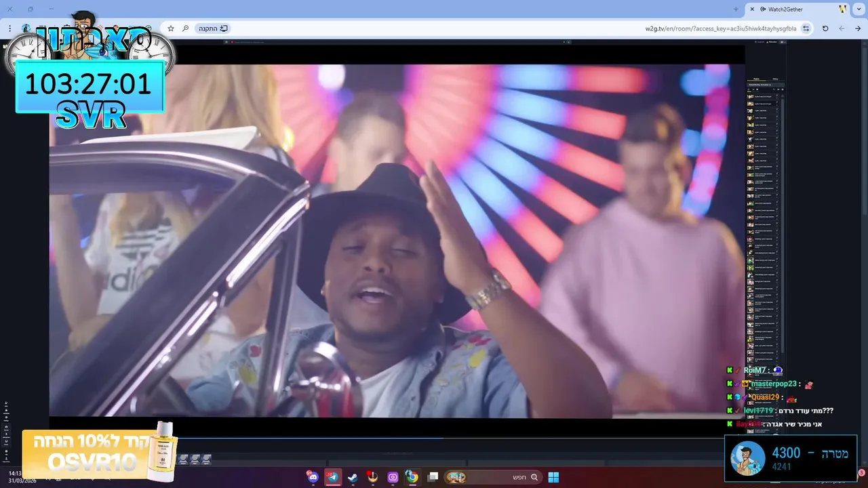Screen dimensions: 868x488
Task: Close the Watch2Gether tab
Action: point(752,9)
